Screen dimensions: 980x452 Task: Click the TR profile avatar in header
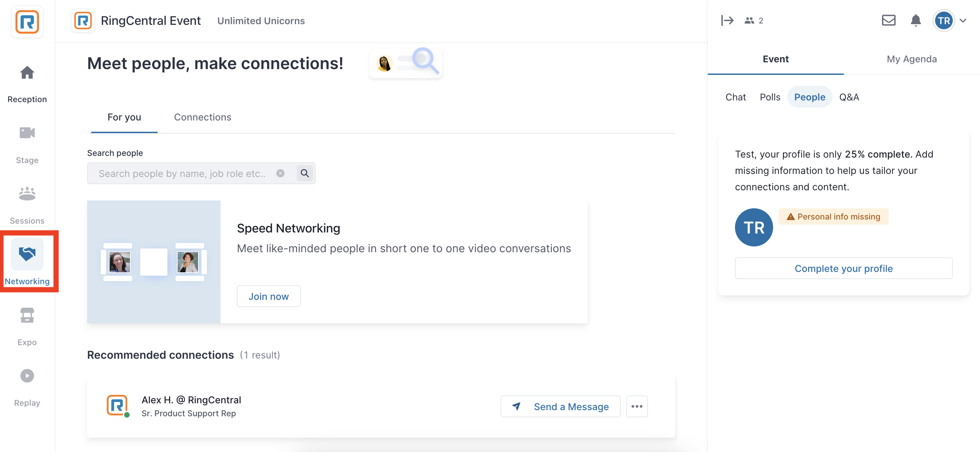pyautogui.click(x=944, y=20)
